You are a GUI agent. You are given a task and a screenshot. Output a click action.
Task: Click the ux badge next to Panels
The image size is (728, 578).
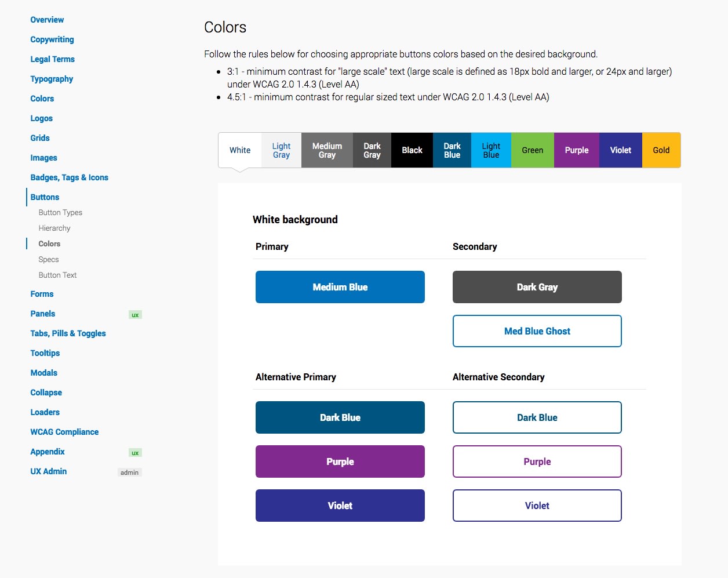tap(135, 315)
